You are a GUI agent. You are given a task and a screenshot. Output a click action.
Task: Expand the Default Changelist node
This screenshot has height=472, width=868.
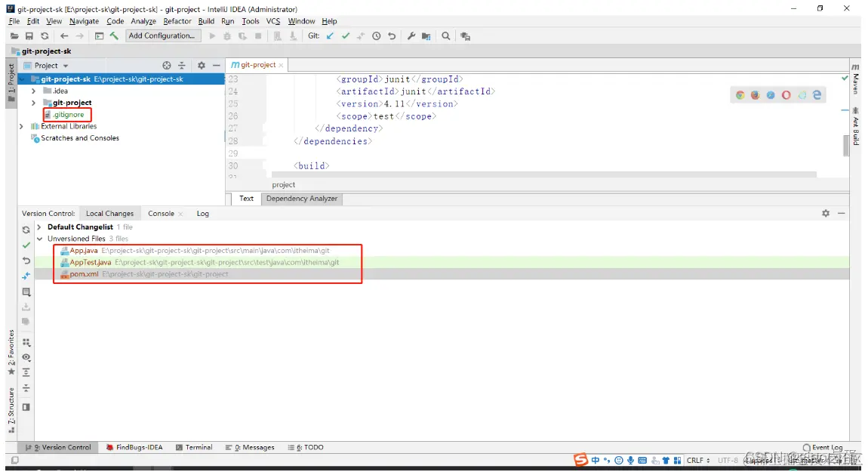click(38, 227)
